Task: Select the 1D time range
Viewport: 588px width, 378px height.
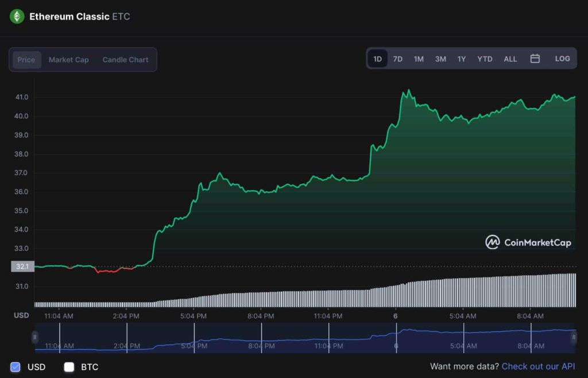Action: pyautogui.click(x=377, y=59)
